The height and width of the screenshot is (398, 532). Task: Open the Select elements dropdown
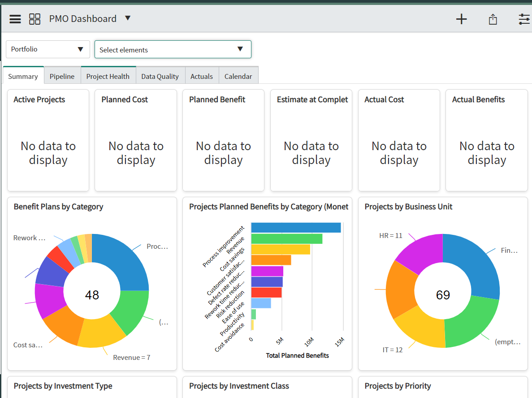173,49
